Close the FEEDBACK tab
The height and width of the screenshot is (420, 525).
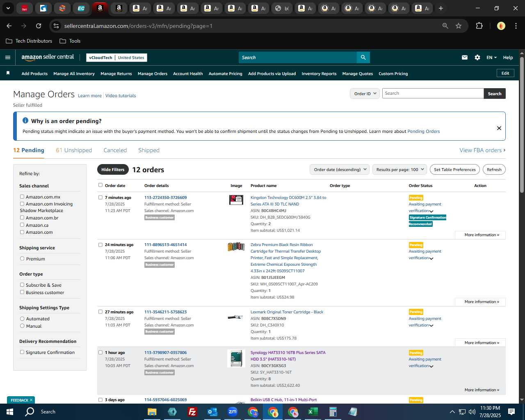coord(31,400)
